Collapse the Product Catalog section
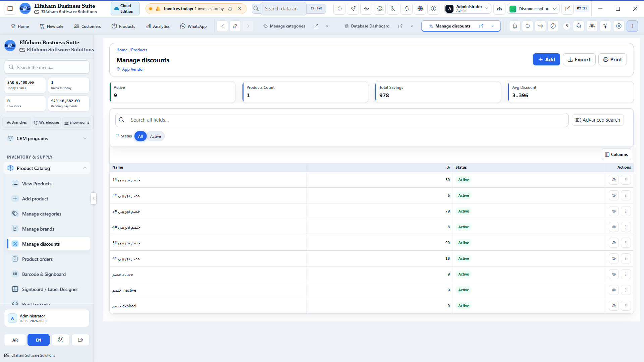 pyautogui.click(x=47, y=168)
